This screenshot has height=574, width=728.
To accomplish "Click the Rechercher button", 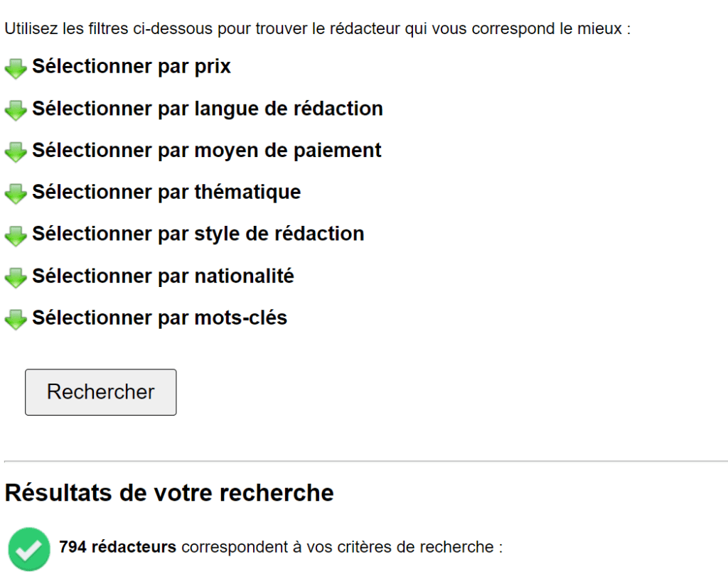I will click(x=101, y=392).
